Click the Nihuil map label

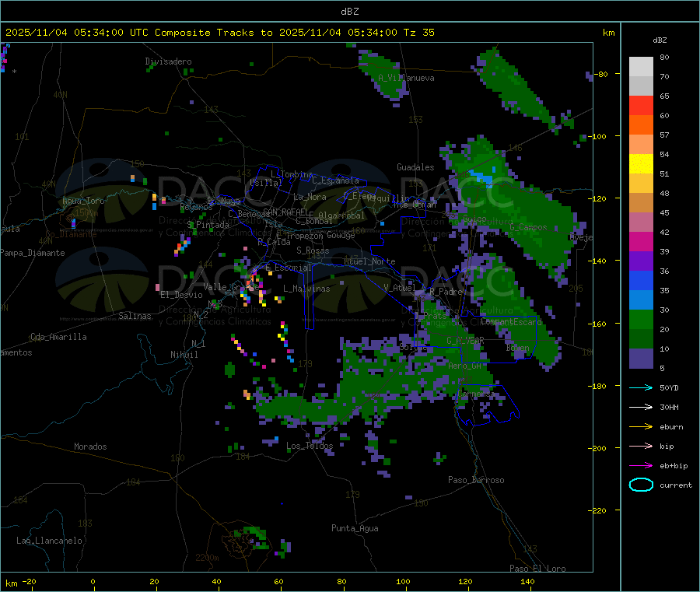184,355
